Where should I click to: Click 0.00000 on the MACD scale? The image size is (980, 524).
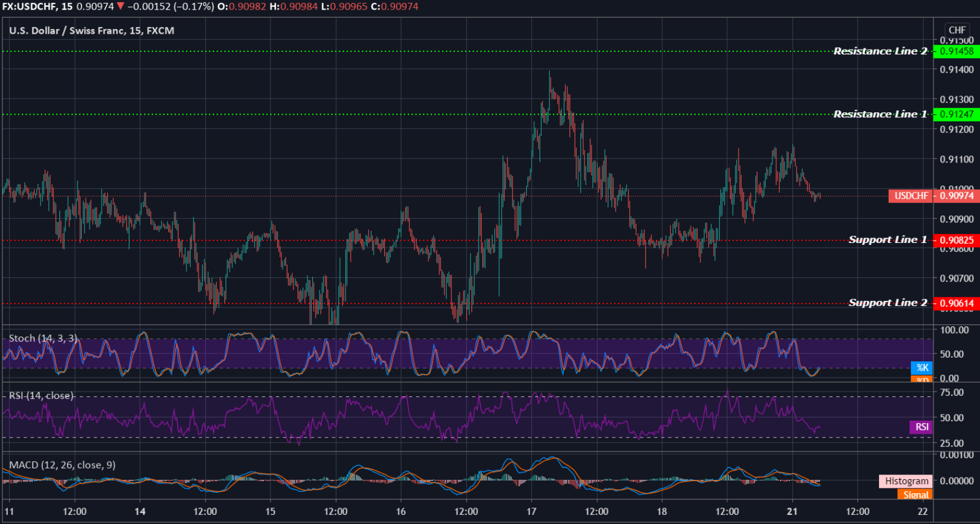(x=957, y=481)
